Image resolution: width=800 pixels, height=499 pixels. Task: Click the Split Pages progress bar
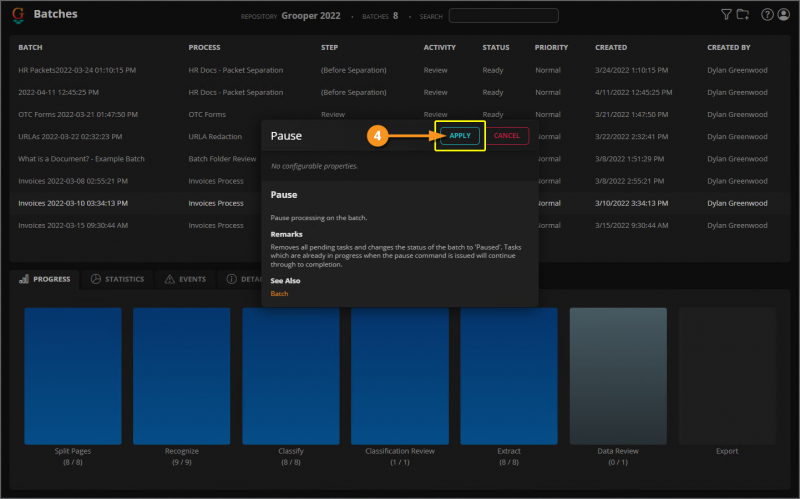click(72, 375)
